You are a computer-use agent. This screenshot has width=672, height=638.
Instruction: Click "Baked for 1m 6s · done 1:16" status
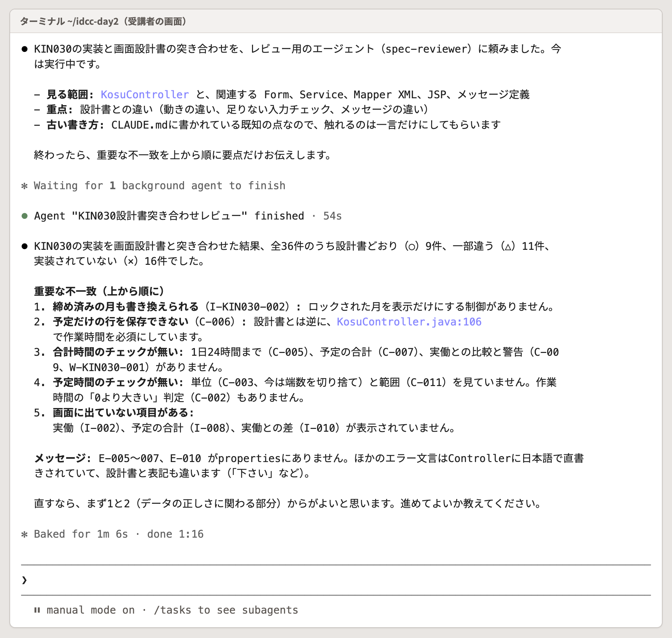pyautogui.click(x=119, y=534)
